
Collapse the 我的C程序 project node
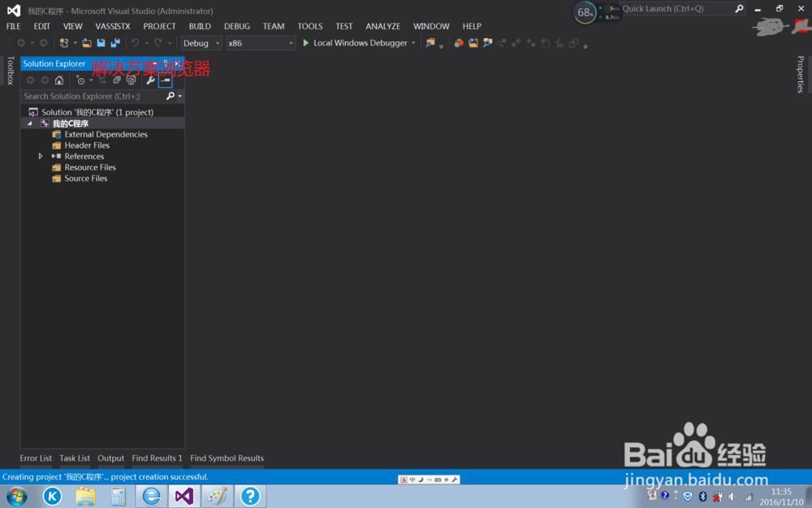coord(30,124)
